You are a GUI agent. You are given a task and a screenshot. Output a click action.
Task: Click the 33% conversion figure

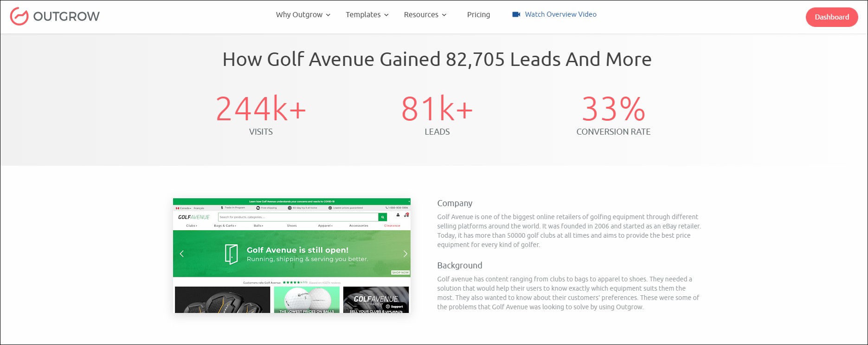tap(613, 109)
